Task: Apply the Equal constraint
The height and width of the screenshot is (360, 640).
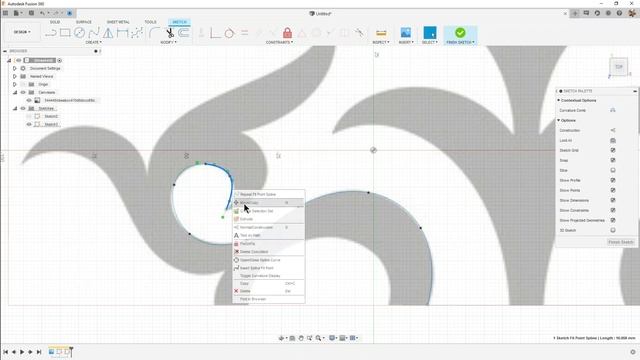Action: click(x=244, y=33)
